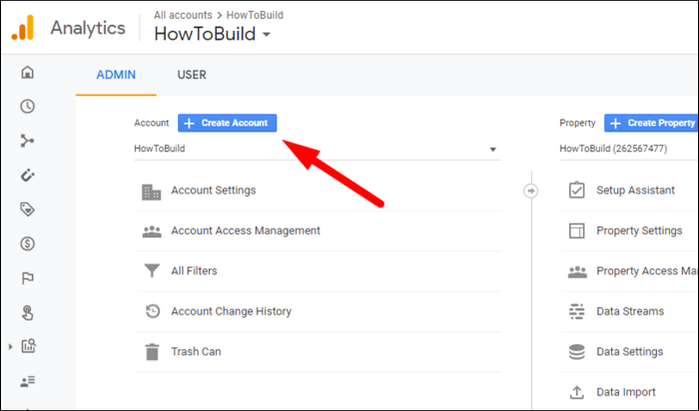Click the circular arrow between columns
699x411 pixels.
coord(530,191)
